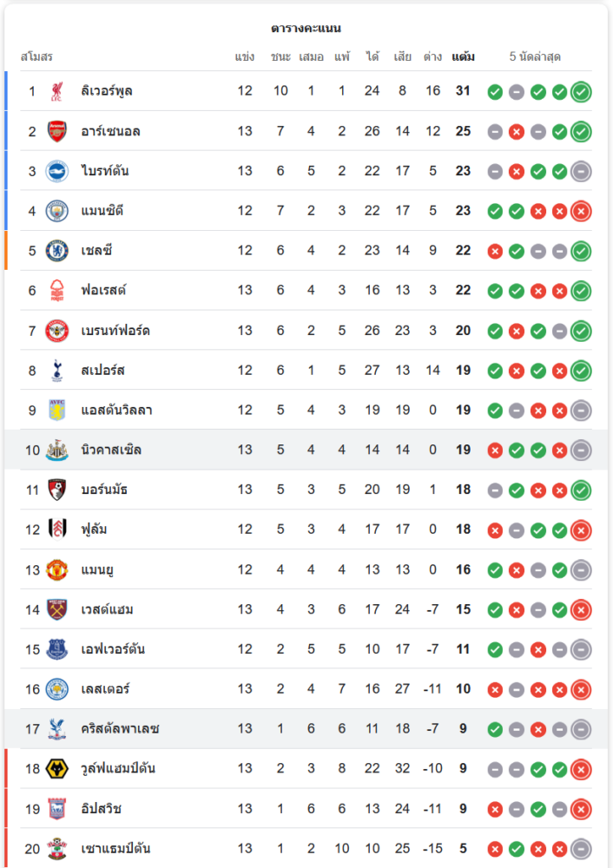Viewport: 613px width, 868px height.
Task: Click the ตารางคะแนน table title
Action: click(306, 29)
